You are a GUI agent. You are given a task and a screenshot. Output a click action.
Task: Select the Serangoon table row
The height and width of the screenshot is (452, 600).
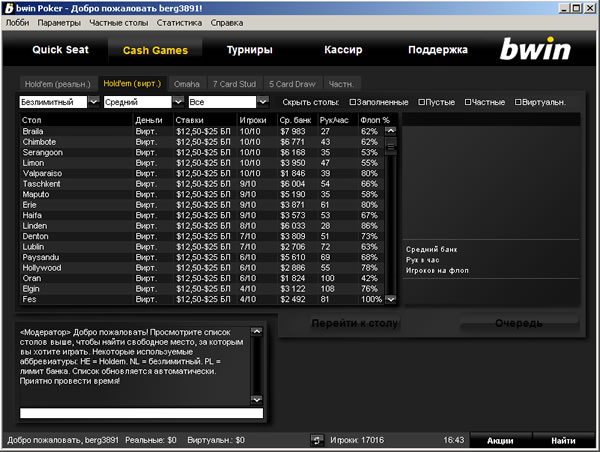pos(202,152)
